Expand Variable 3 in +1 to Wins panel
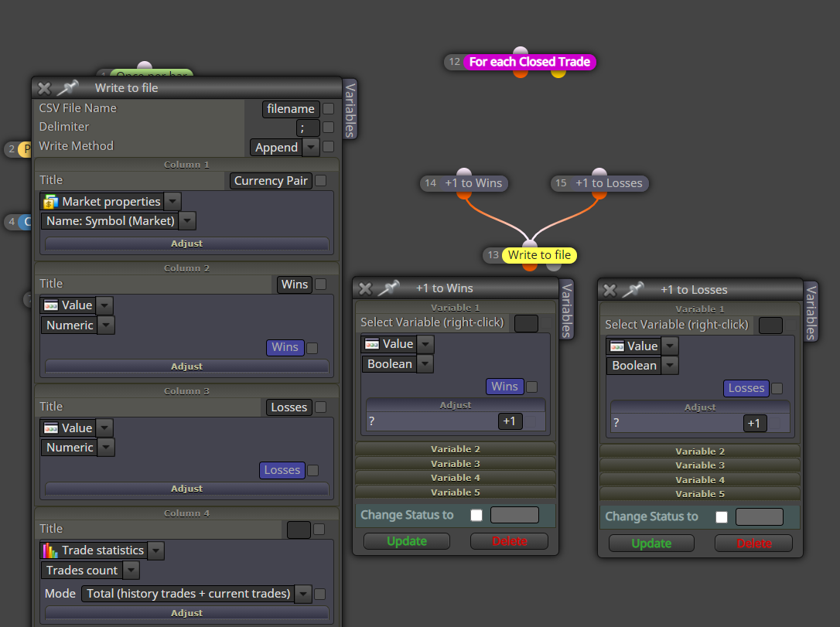Viewport: 840px width, 627px height. 456,464
